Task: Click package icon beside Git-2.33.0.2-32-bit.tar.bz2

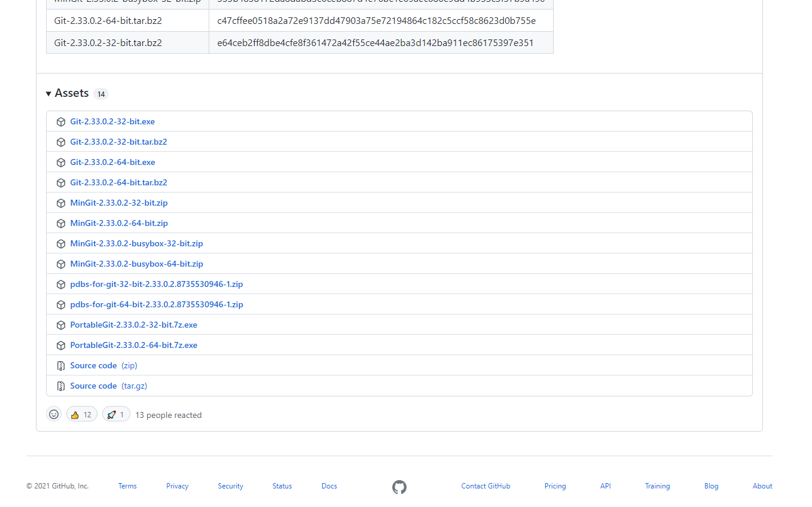Action: pyautogui.click(x=61, y=142)
